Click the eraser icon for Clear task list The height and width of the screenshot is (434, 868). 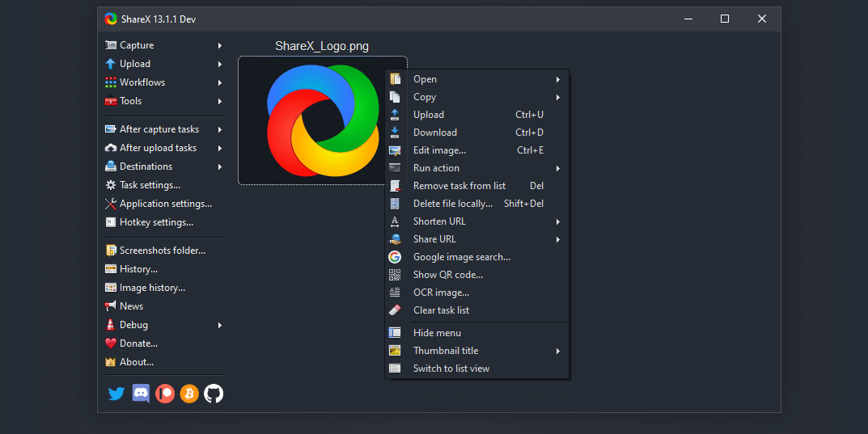(x=395, y=310)
